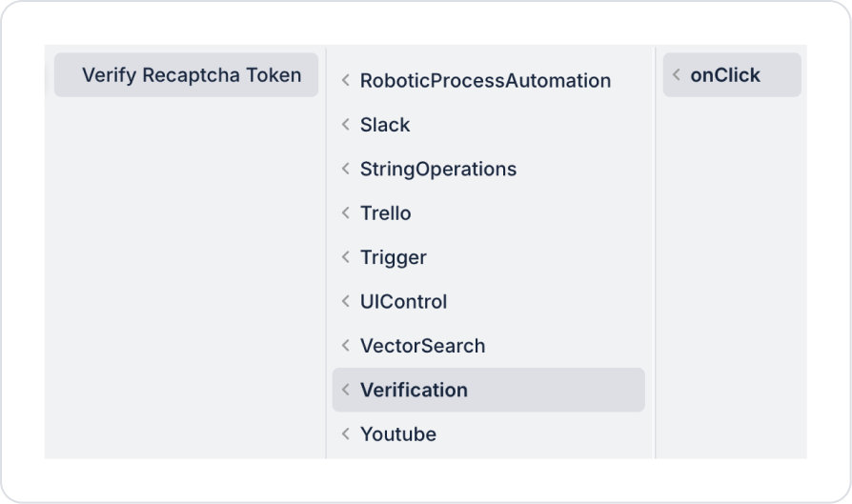Click the onClick event item
852x504 pixels.
725,75
